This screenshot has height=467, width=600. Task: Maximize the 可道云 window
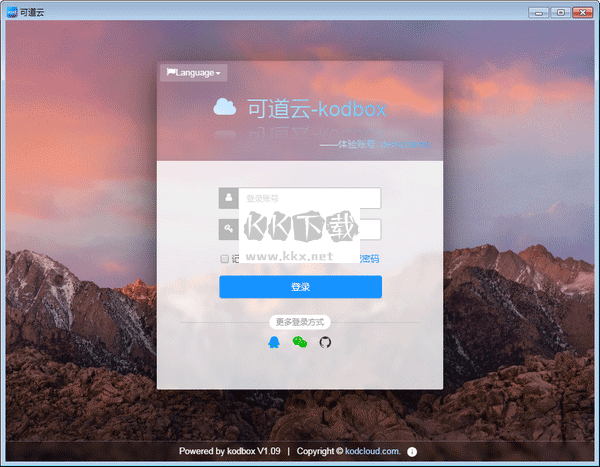tap(561, 13)
